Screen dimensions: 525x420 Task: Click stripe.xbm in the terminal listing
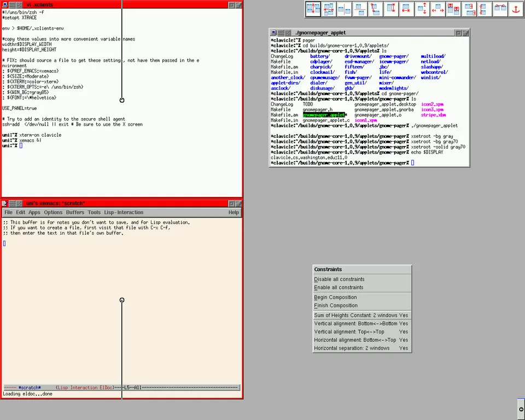point(434,115)
